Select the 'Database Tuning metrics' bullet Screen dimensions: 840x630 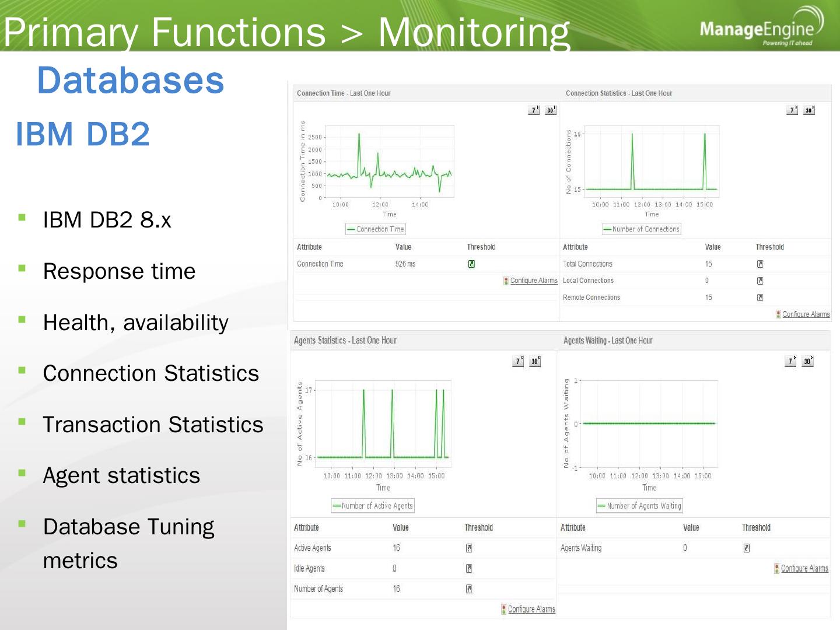tap(129, 544)
